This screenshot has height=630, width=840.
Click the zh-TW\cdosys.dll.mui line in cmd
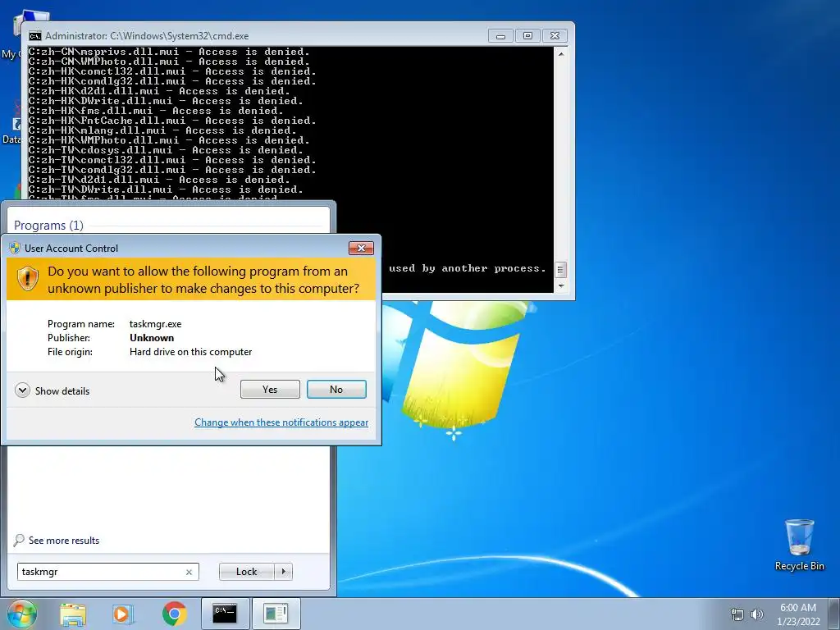[166, 150]
